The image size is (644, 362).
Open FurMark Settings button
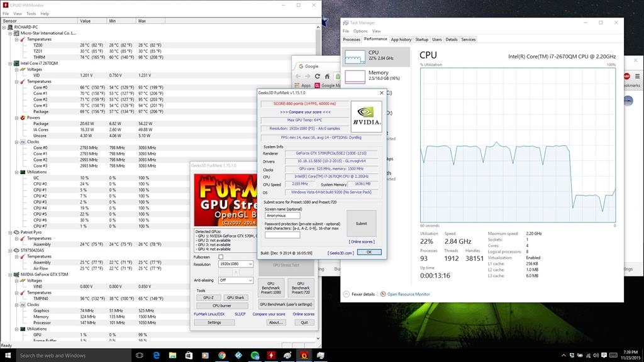[x=214, y=322]
